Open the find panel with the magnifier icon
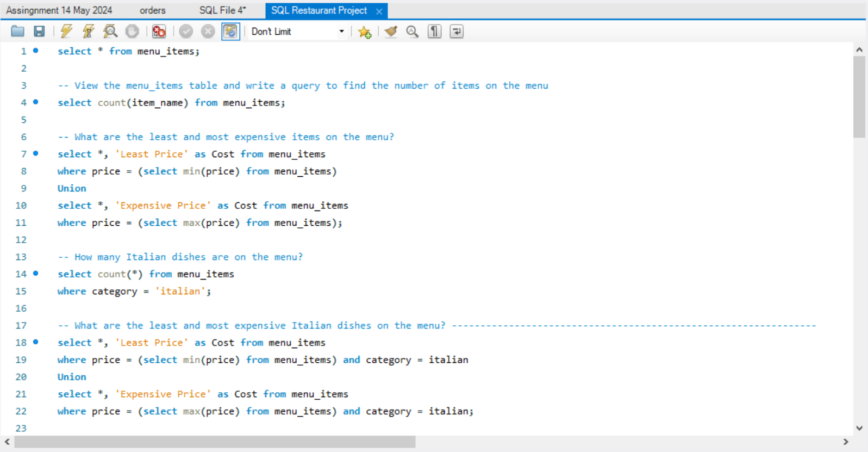 click(x=413, y=32)
